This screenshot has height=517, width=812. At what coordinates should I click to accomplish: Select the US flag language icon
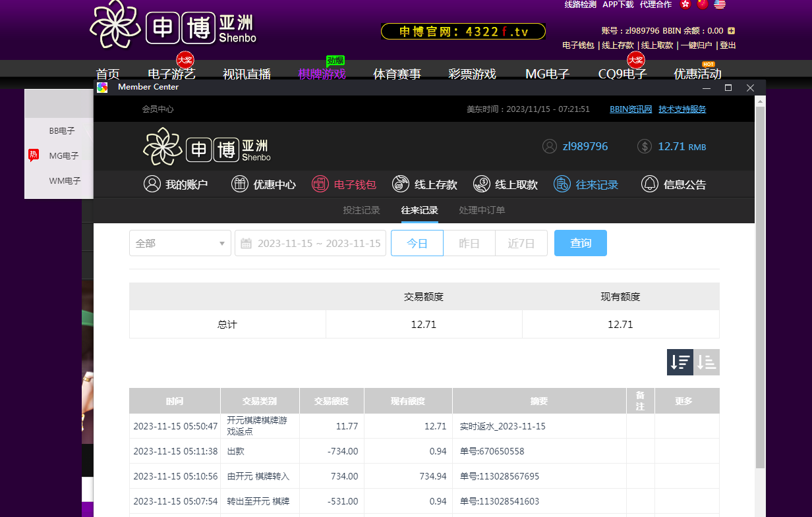click(x=720, y=5)
